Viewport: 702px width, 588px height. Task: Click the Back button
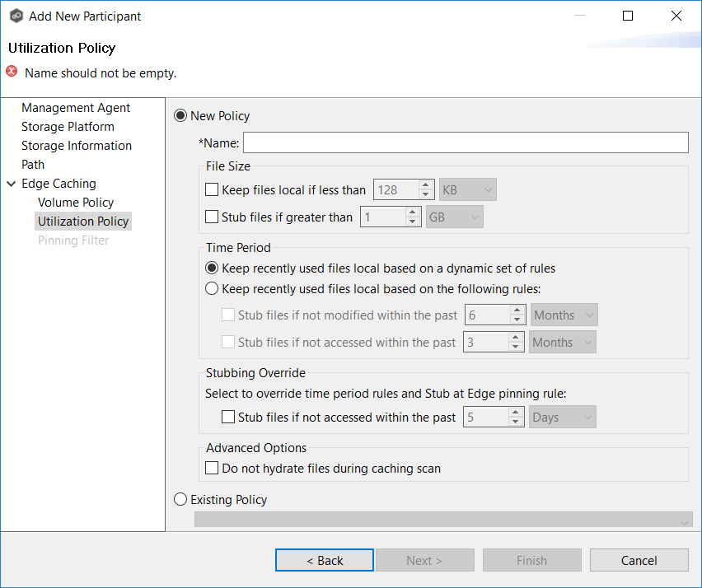point(325,560)
